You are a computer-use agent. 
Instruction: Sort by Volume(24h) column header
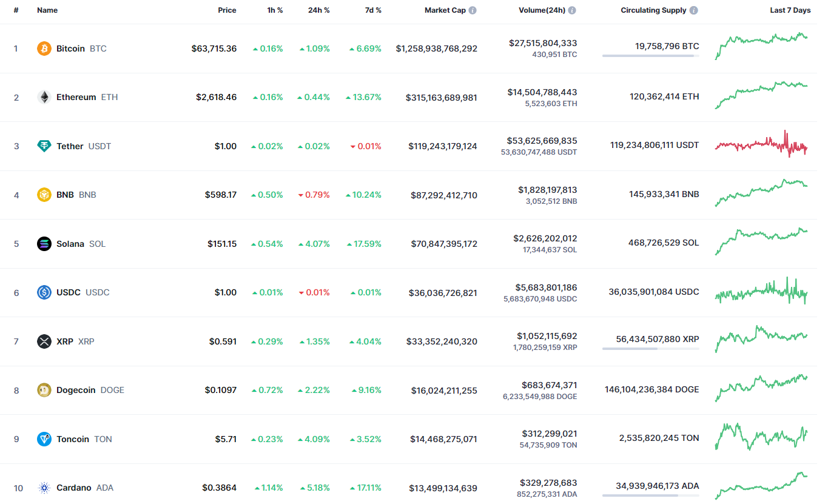pyautogui.click(x=542, y=10)
